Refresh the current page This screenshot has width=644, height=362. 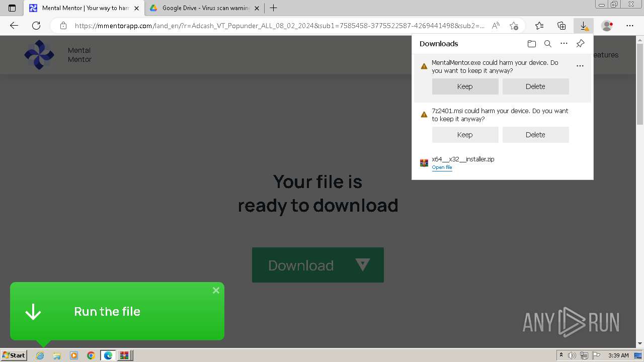[36, 26]
